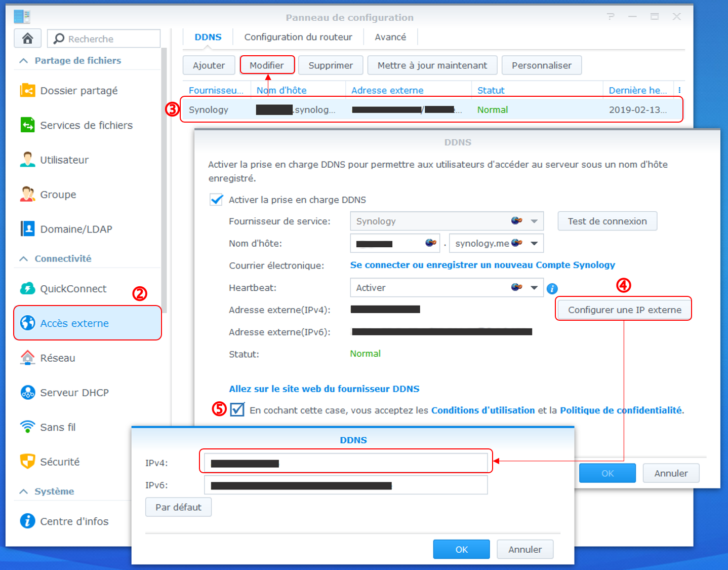This screenshot has width=728, height=570.
Task: Click the Par défaut button
Action: (x=178, y=507)
